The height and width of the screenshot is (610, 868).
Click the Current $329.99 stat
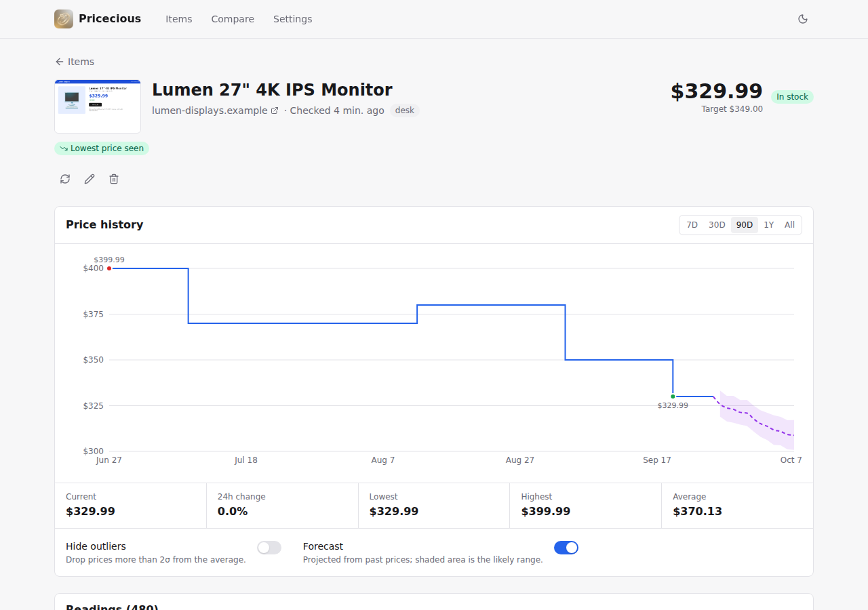[x=130, y=506]
